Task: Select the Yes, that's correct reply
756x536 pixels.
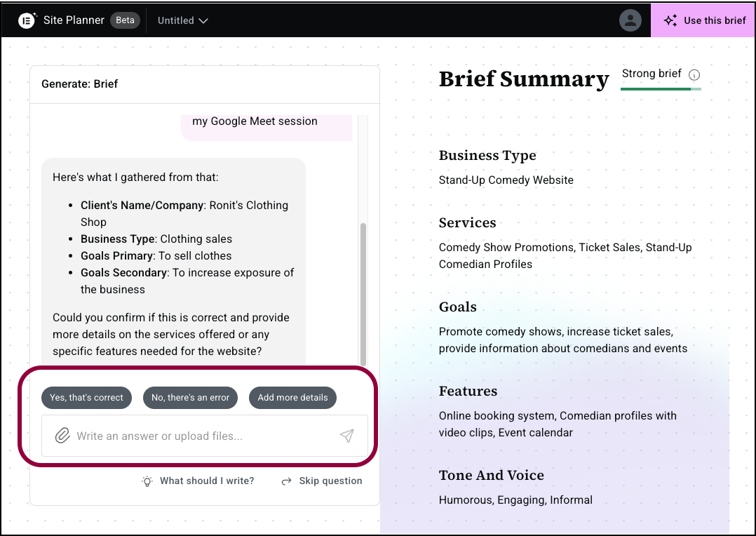Action: coord(86,398)
